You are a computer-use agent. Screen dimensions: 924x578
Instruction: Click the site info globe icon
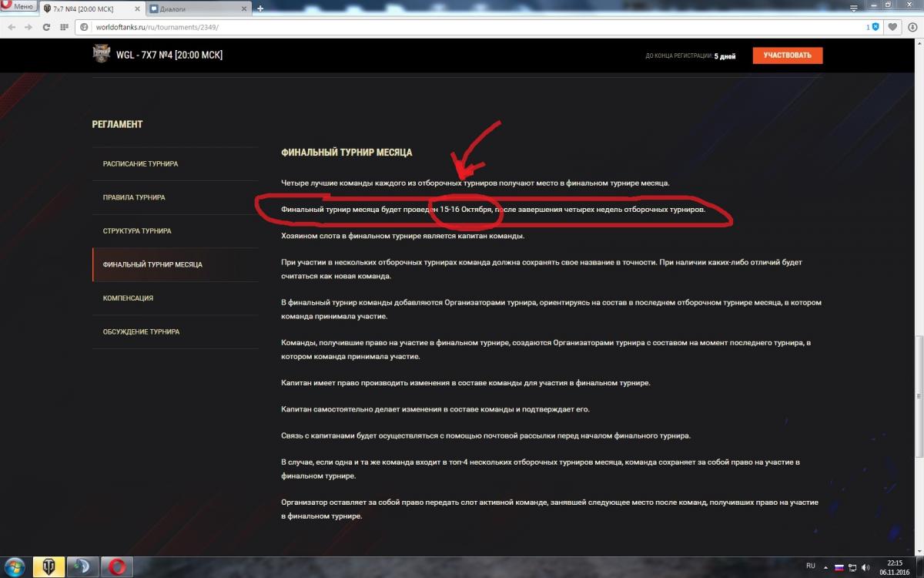point(84,26)
